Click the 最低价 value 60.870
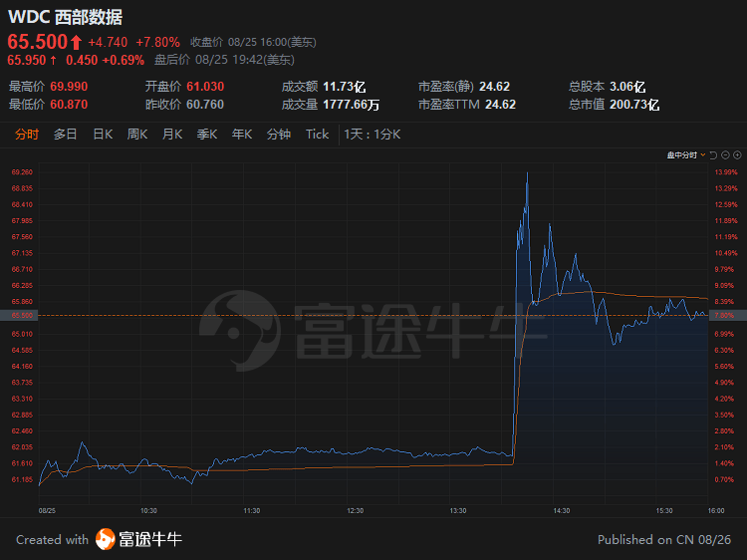 [69, 105]
